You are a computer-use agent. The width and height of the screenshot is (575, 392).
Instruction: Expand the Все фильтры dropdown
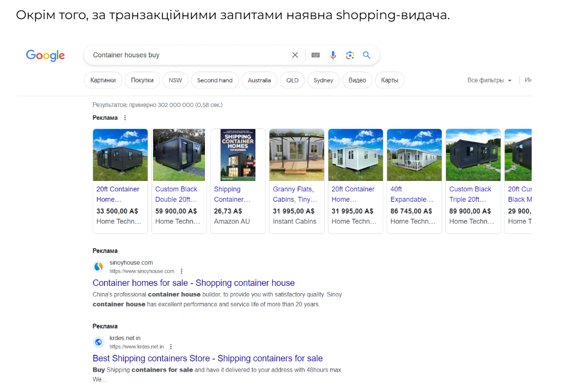pyautogui.click(x=489, y=80)
